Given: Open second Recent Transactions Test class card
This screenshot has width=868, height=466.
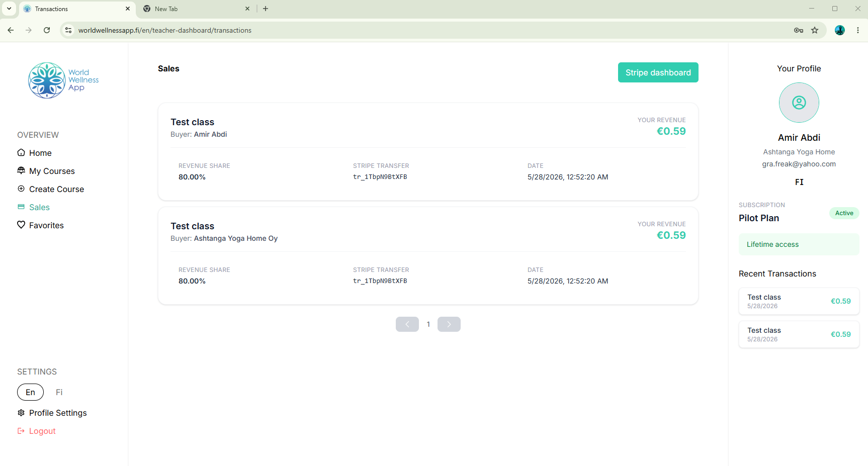Looking at the screenshot, I should [x=799, y=334].
